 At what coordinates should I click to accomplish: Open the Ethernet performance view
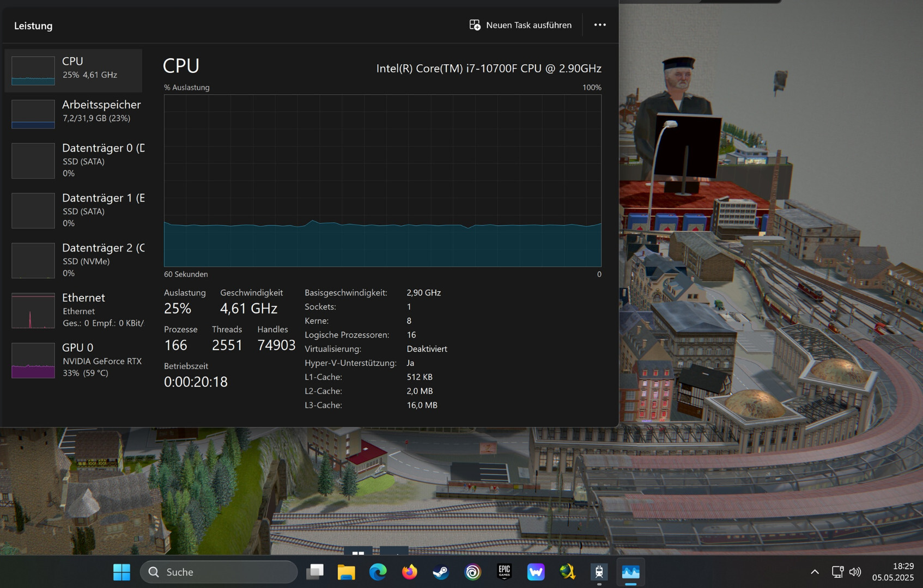73,310
